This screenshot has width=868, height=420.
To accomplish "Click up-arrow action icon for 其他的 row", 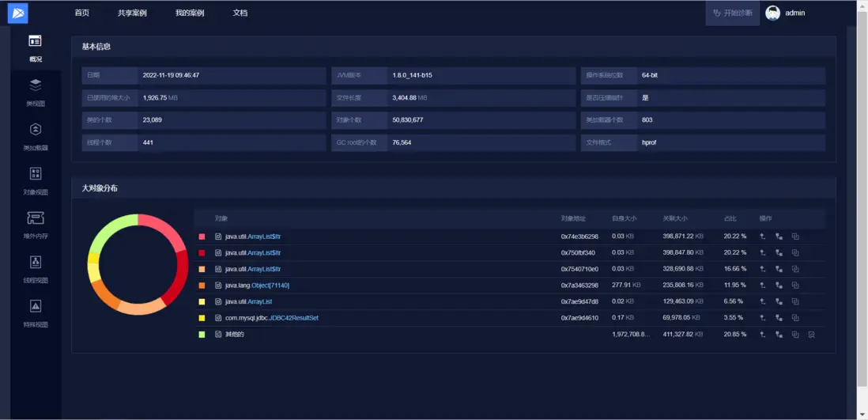I will point(762,335).
